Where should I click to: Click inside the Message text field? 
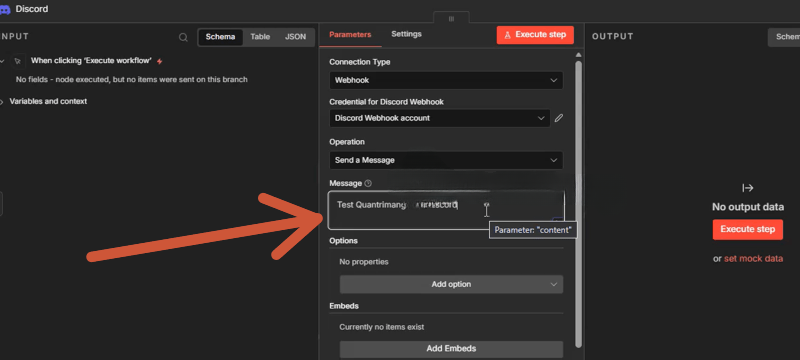point(446,210)
